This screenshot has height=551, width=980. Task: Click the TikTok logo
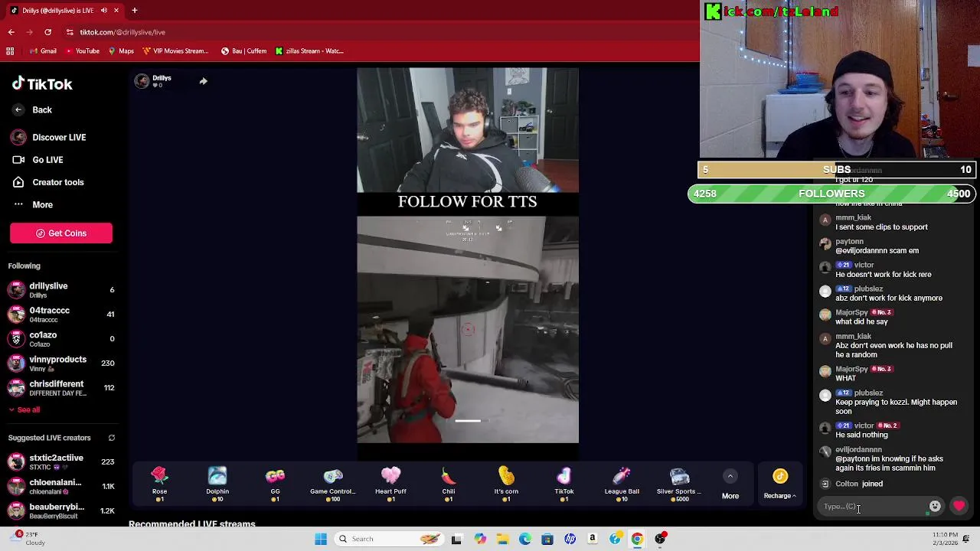(x=42, y=84)
